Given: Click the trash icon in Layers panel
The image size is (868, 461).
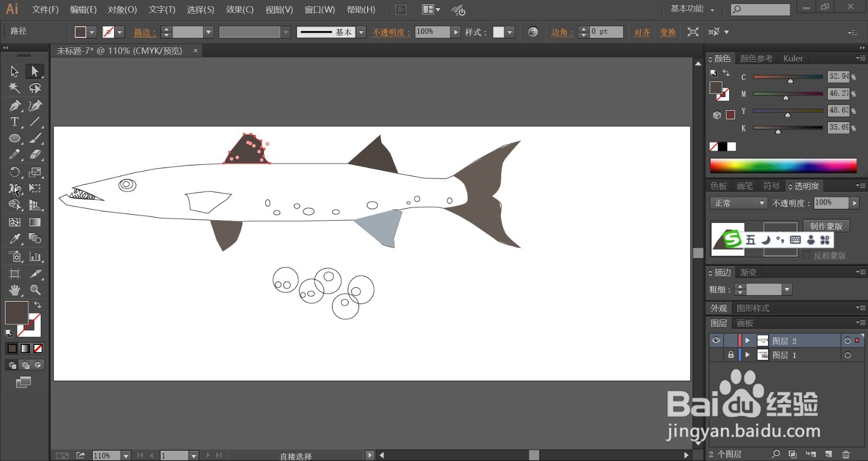Looking at the screenshot, I should click(x=846, y=454).
